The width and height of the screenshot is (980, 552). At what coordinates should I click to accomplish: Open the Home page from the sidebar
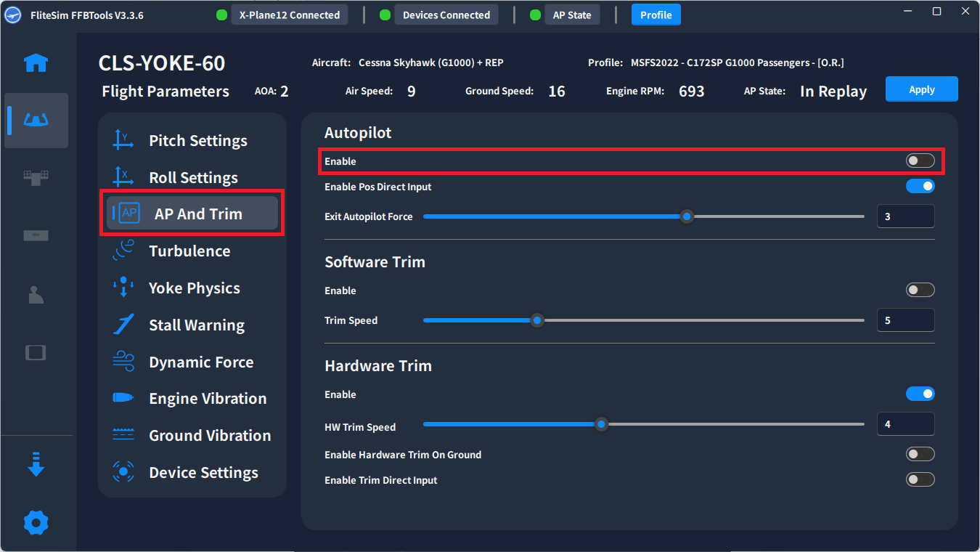[36, 63]
